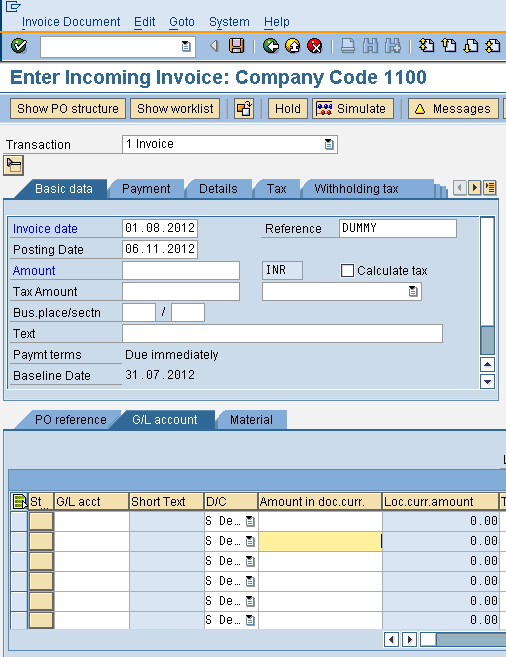This screenshot has height=657, width=506.
Task: Click the Last Page icon
Action: [493, 45]
